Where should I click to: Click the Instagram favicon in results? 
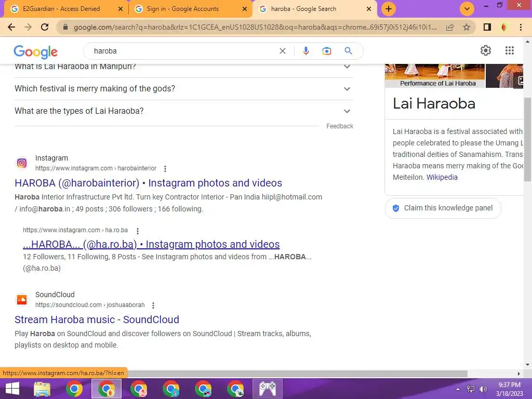(x=22, y=163)
